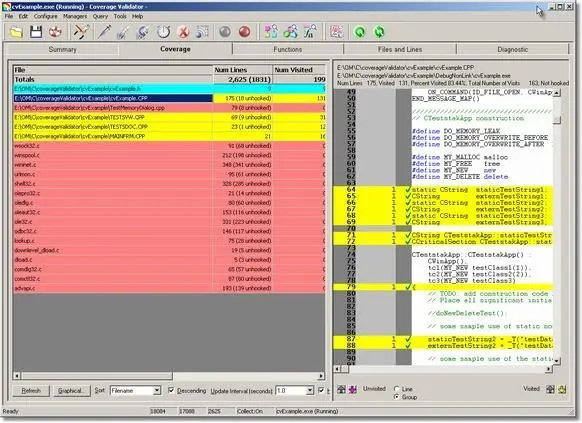The image size is (582, 423).
Task: Click the File column header
Action: (x=113, y=70)
